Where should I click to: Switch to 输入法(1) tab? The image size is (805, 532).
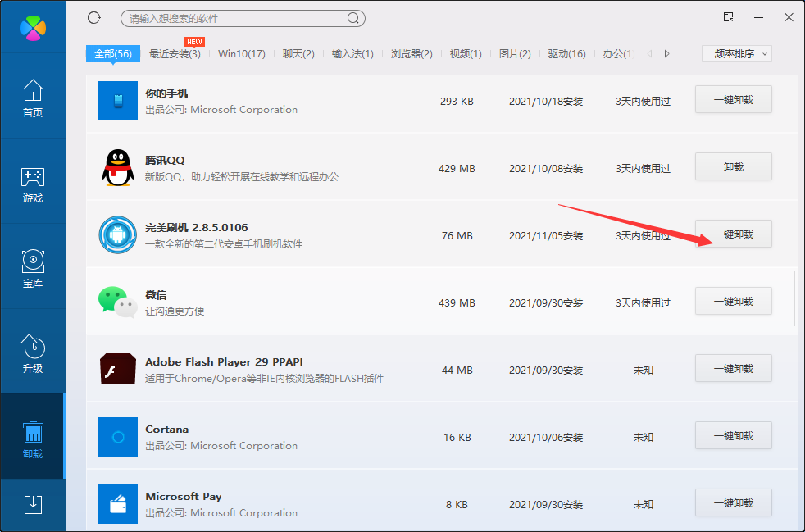tap(352, 54)
